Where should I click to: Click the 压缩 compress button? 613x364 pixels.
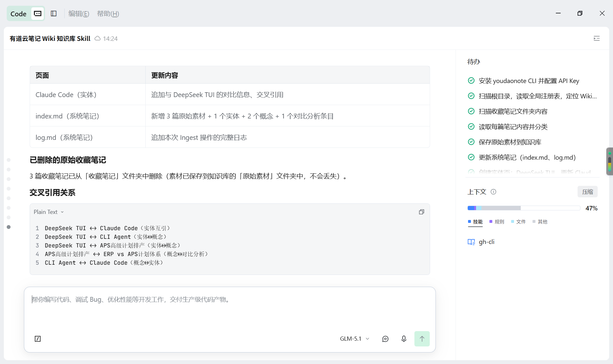pyautogui.click(x=587, y=192)
